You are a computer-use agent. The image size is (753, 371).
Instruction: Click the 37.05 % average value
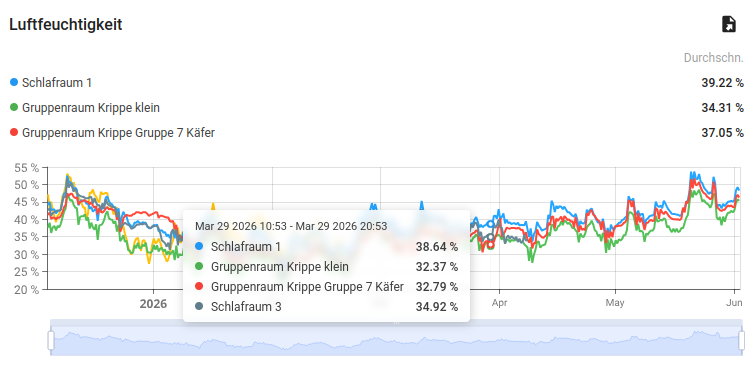pos(722,133)
